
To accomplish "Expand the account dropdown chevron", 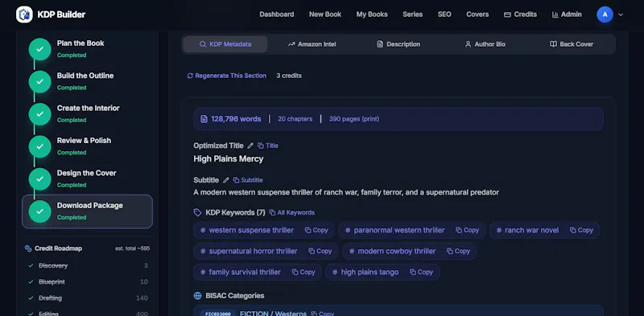I will click(x=621, y=14).
